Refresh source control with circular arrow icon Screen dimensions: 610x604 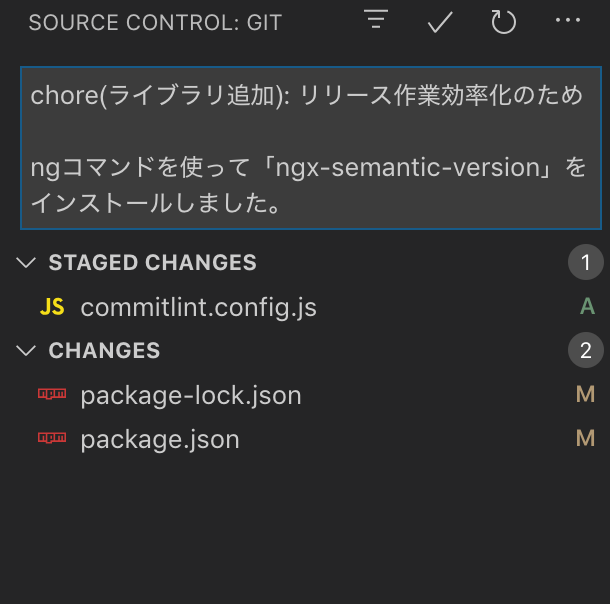(503, 22)
